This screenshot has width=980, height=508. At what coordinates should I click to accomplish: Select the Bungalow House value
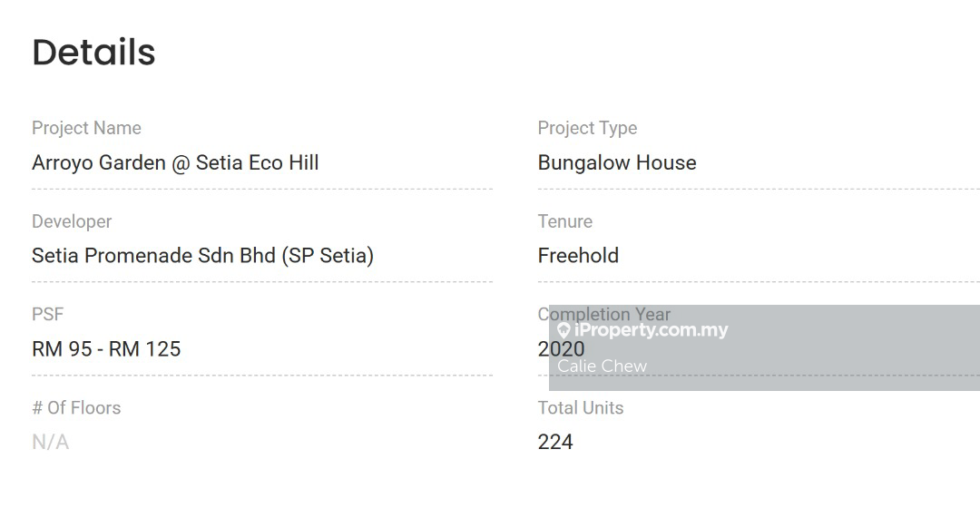click(617, 163)
